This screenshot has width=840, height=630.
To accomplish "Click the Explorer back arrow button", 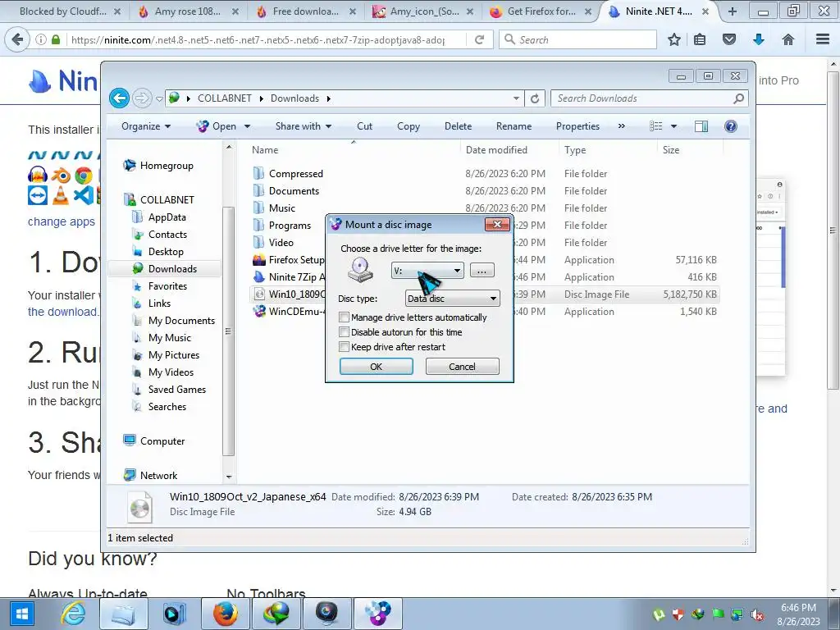I will coord(120,98).
